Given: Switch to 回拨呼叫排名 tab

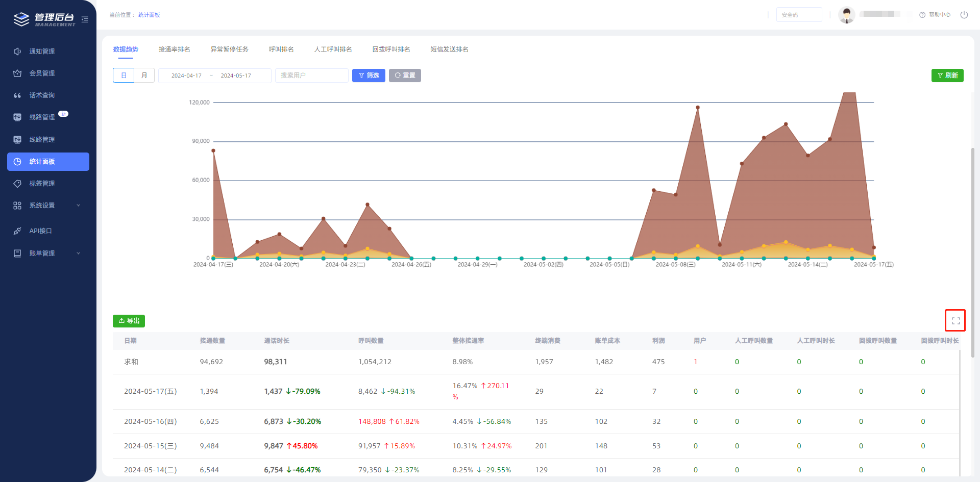Looking at the screenshot, I should pos(391,49).
